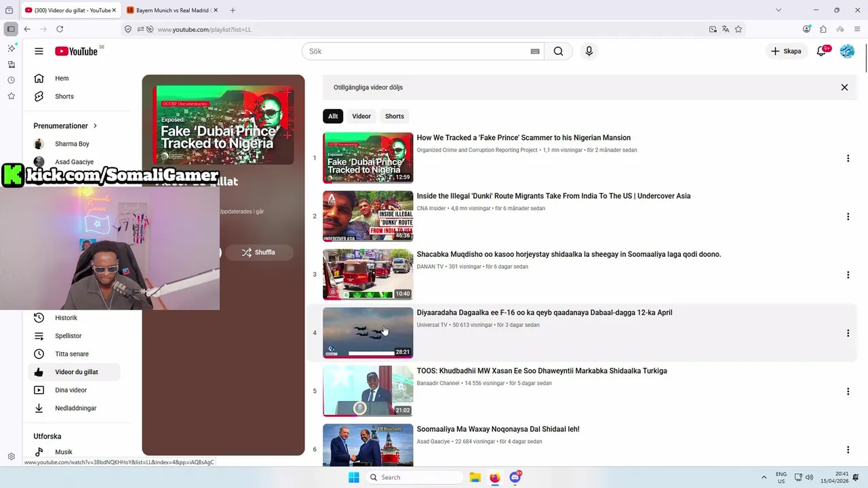Open the account avatar menu
Image resolution: width=868 pixels, height=488 pixels.
tap(847, 51)
